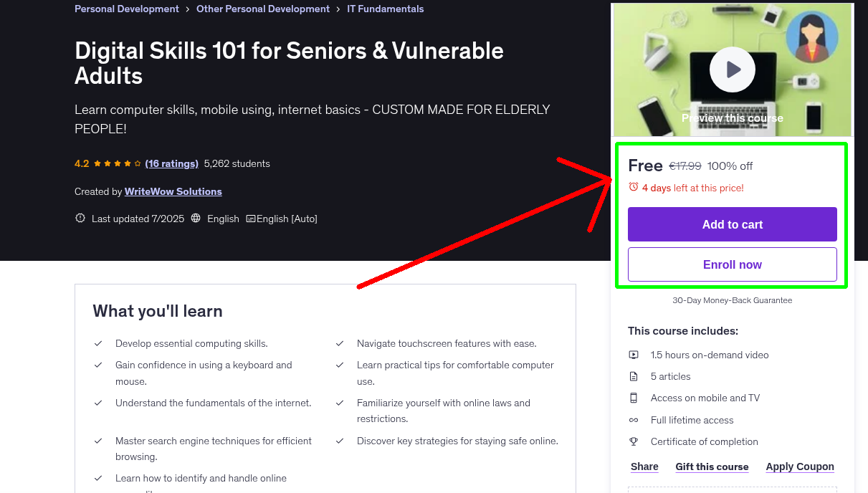Click the clock icon beside Last updated
The width and height of the screenshot is (868, 493).
(80, 218)
